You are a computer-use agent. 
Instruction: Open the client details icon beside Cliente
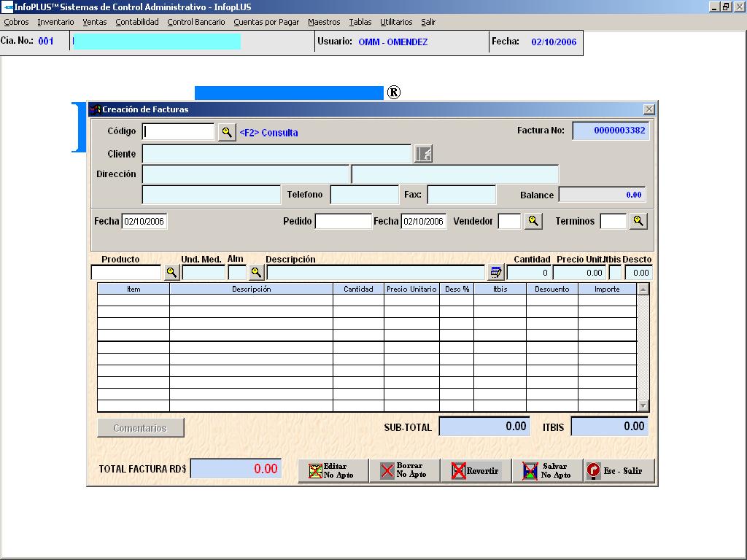pyautogui.click(x=423, y=154)
